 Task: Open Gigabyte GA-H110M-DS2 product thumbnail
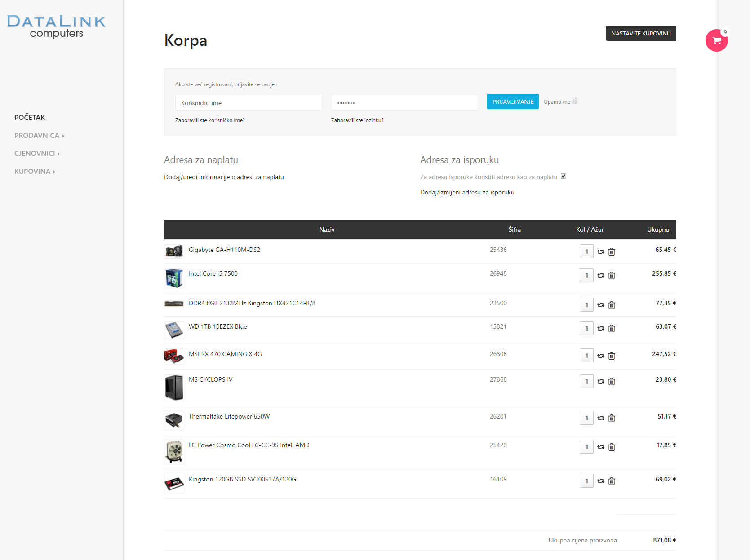[x=174, y=251]
